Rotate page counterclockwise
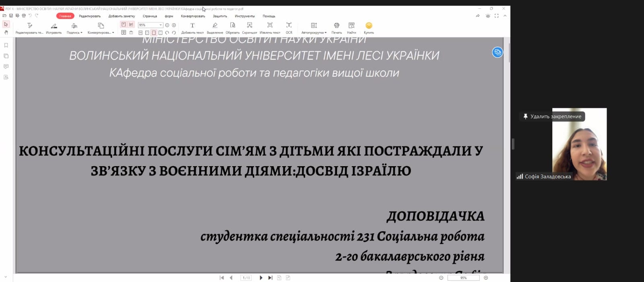This screenshot has height=282, width=644. [x=174, y=33]
